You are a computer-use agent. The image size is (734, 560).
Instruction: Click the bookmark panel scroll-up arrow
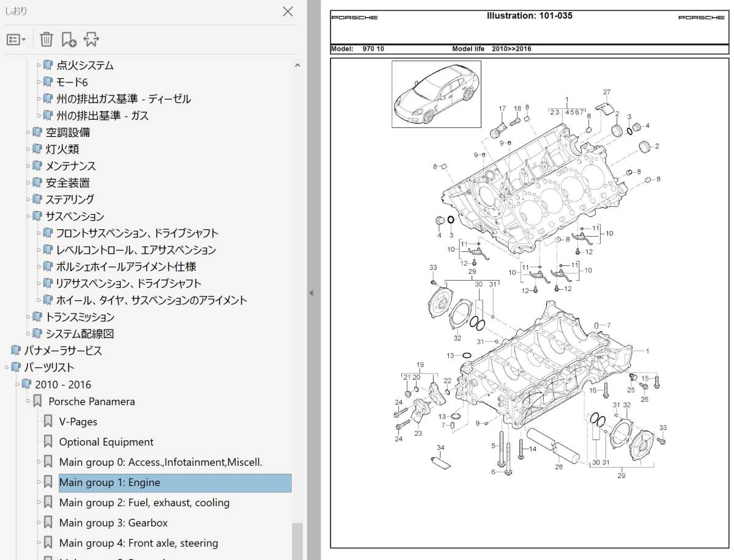(x=297, y=64)
